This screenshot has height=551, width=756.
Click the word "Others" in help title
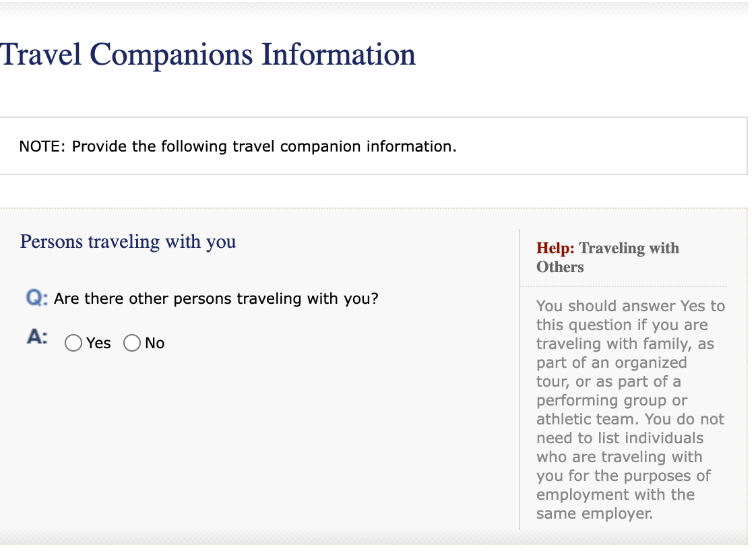point(560,267)
